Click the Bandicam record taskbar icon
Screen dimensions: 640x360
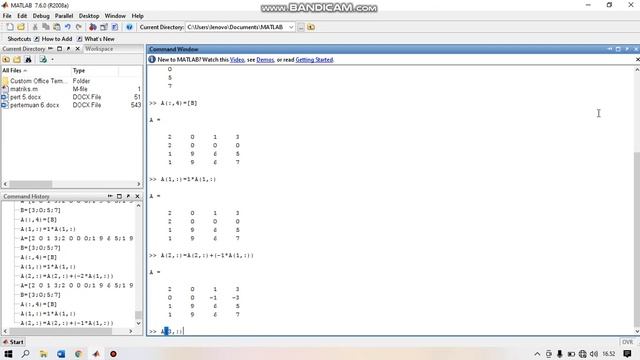113,354
